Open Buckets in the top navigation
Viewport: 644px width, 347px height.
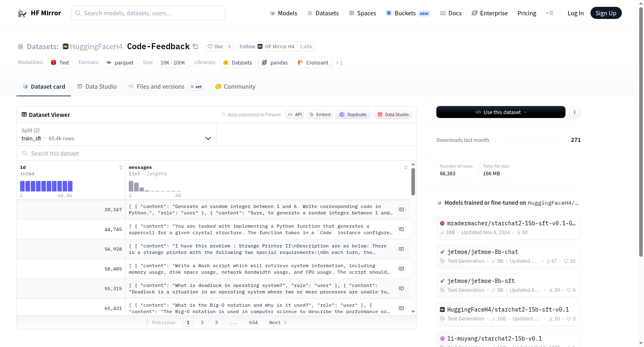point(408,13)
